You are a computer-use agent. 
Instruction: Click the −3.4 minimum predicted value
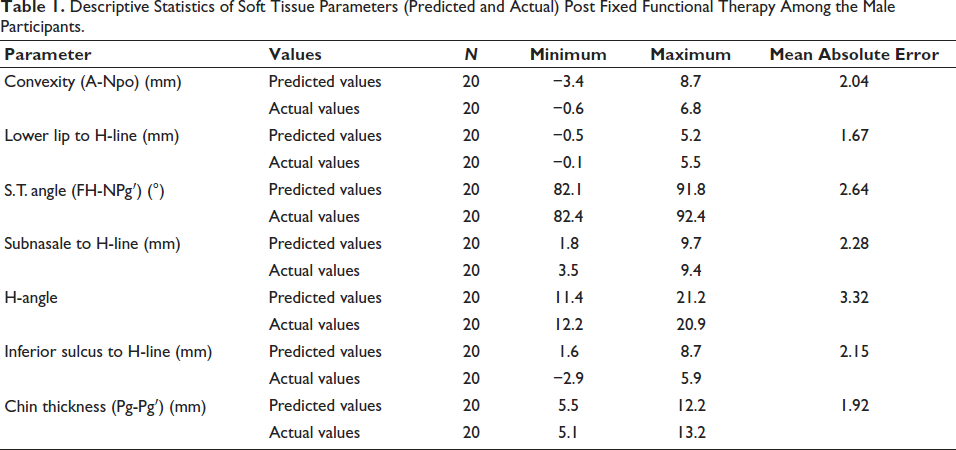coord(568,82)
